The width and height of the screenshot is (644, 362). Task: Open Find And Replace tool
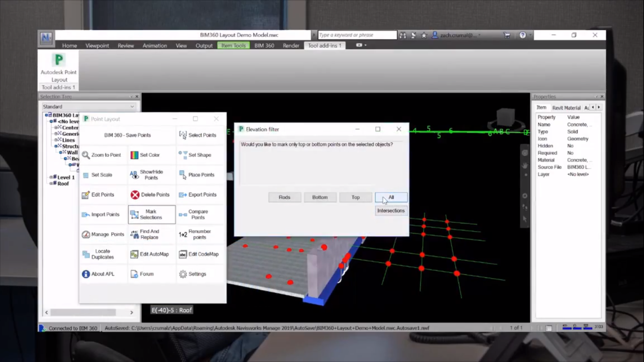coord(152,234)
